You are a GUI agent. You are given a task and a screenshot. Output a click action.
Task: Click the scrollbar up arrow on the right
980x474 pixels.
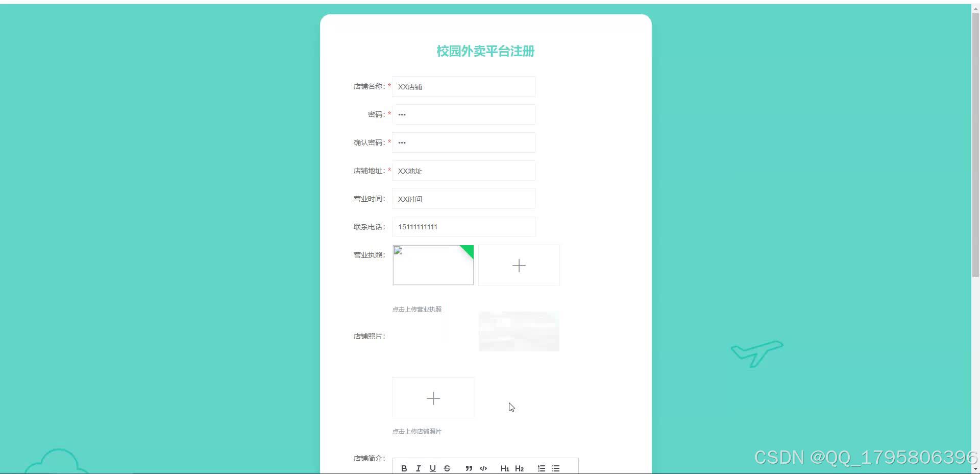click(975, 8)
